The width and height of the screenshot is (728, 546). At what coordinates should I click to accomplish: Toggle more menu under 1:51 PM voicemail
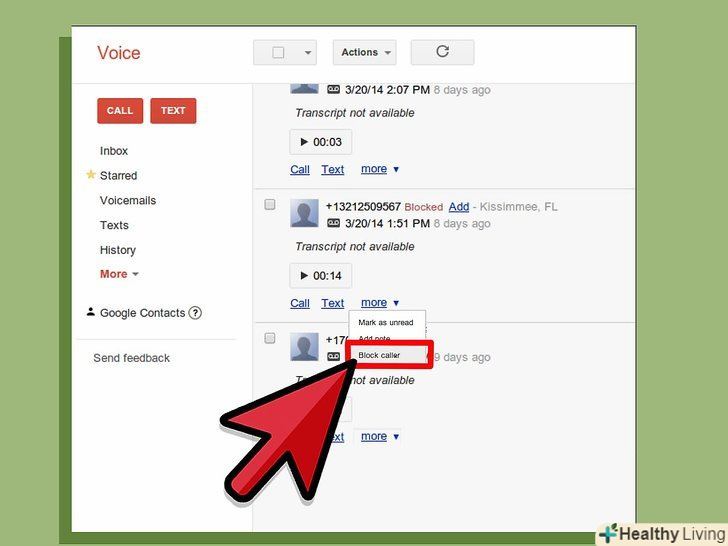pos(380,303)
